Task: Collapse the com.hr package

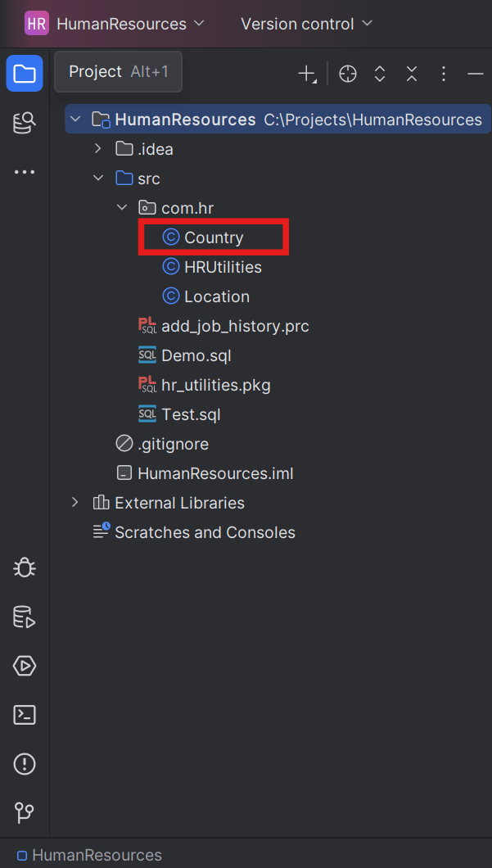Action: 121,207
